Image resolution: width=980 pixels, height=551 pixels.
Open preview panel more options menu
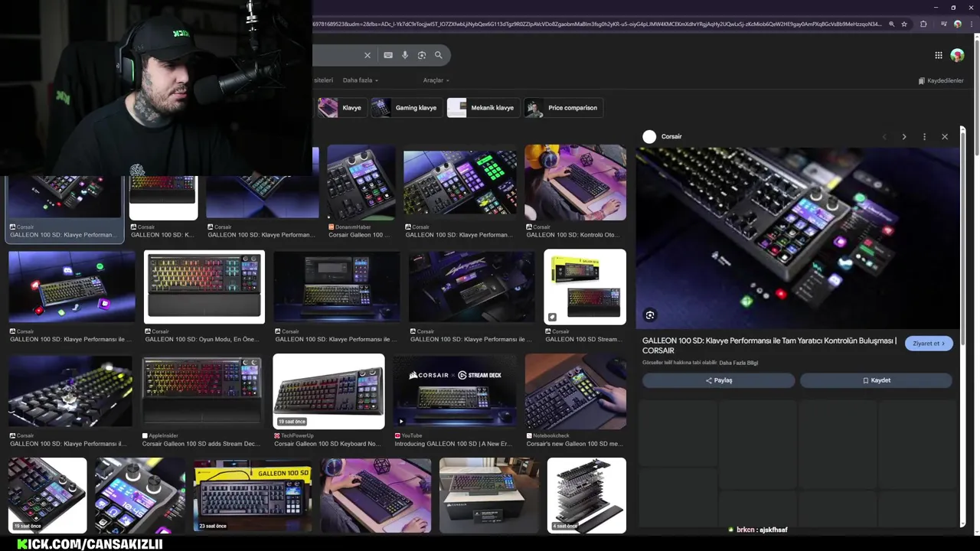click(x=924, y=137)
